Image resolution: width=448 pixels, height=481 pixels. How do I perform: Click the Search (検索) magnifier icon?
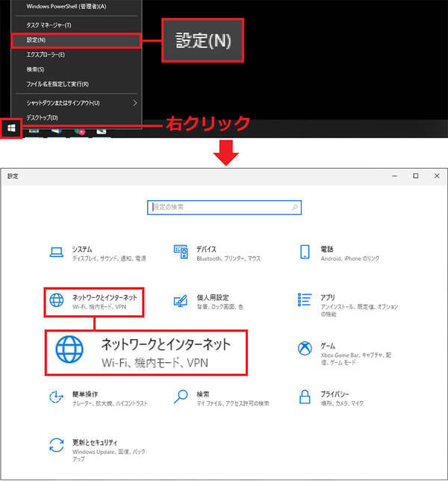(x=181, y=397)
